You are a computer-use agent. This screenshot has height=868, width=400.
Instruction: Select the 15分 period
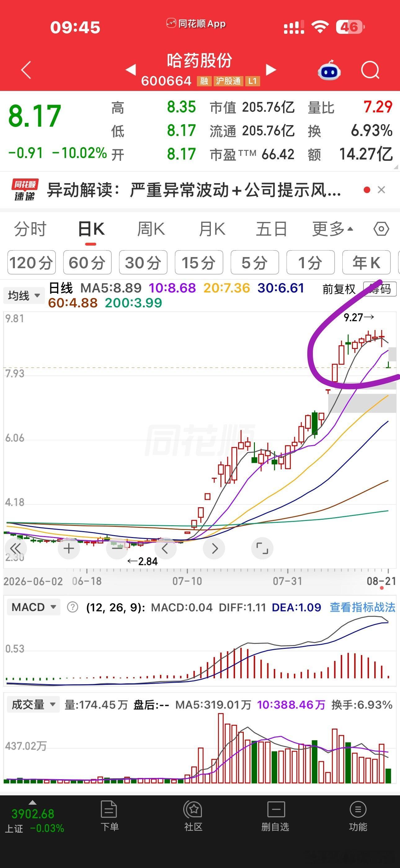point(199,263)
